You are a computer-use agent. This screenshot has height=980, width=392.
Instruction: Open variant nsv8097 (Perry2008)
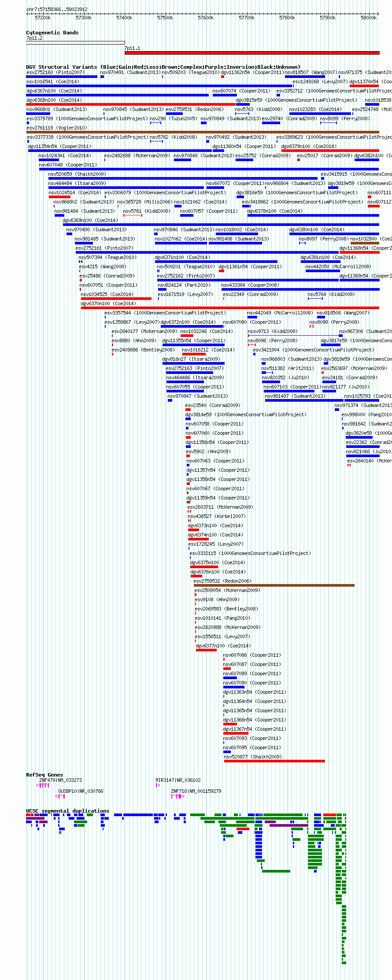324,239
